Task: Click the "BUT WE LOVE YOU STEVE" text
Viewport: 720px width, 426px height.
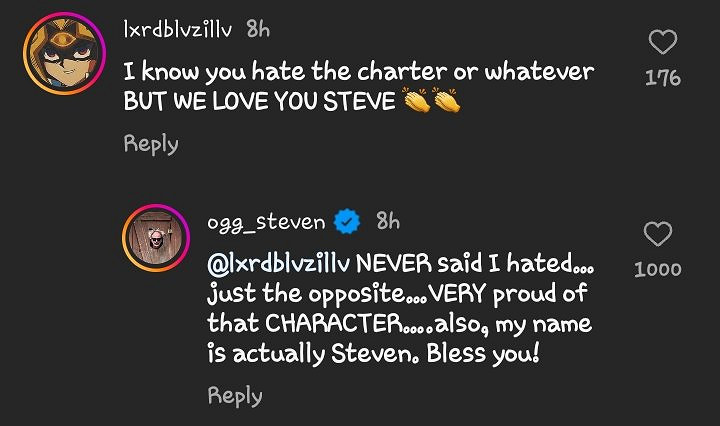Action: tap(259, 103)
